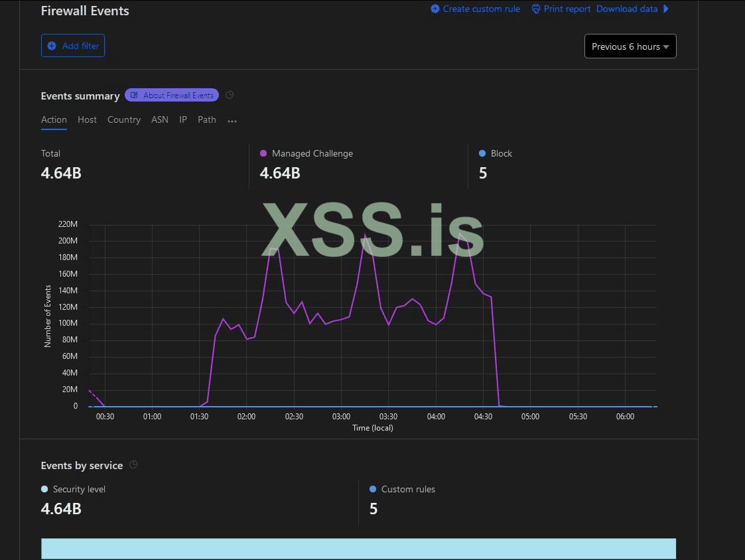Select the ASN tab
The height and width of the screenshot is (560, 745).
pyautogui.click(x=160, y=120)
